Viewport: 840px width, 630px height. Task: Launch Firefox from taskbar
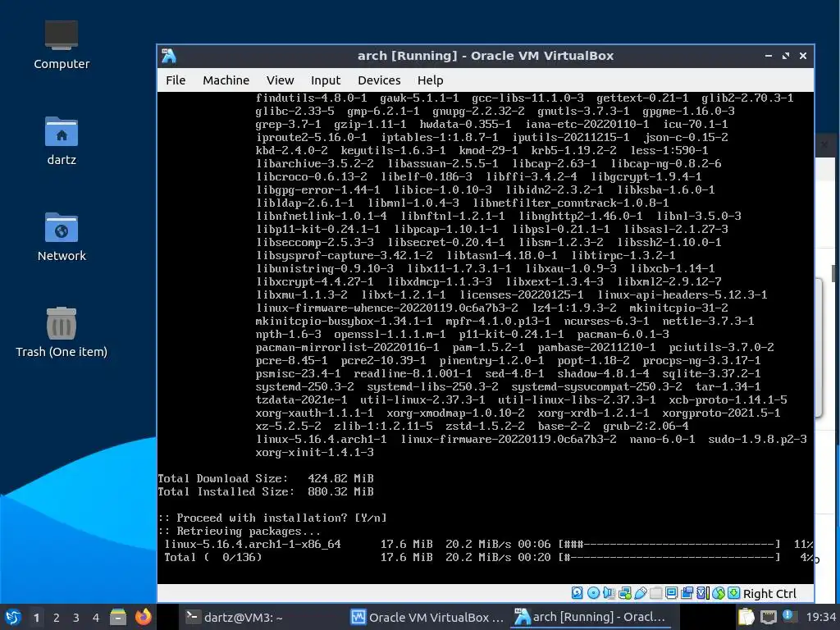pyautogui.click(x=143, y=617)
